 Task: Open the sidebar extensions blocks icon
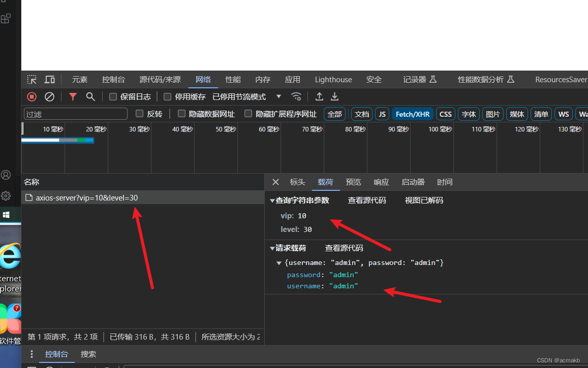point(6,18)
